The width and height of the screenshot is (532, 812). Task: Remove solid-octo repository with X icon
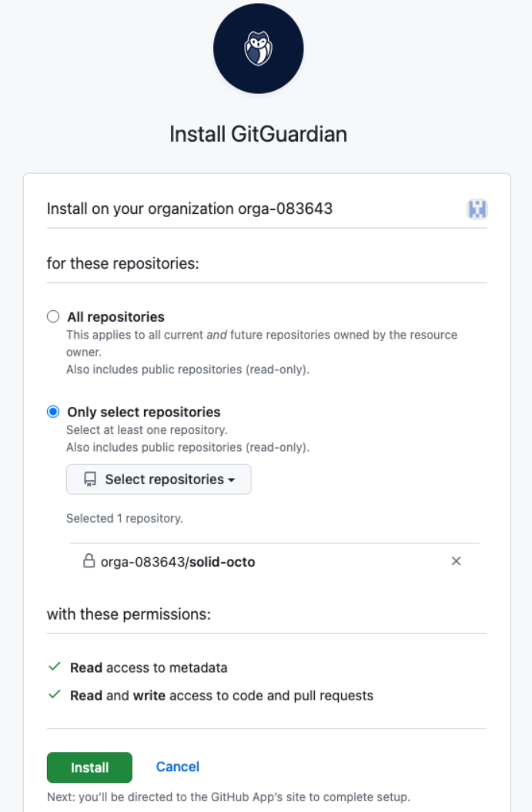point(456,561)
